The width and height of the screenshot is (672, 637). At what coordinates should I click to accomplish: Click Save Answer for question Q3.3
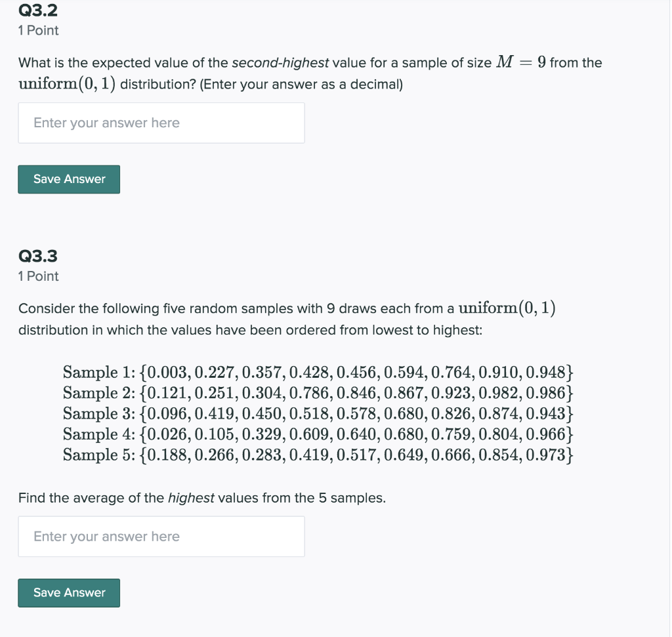tap(68, 592)
